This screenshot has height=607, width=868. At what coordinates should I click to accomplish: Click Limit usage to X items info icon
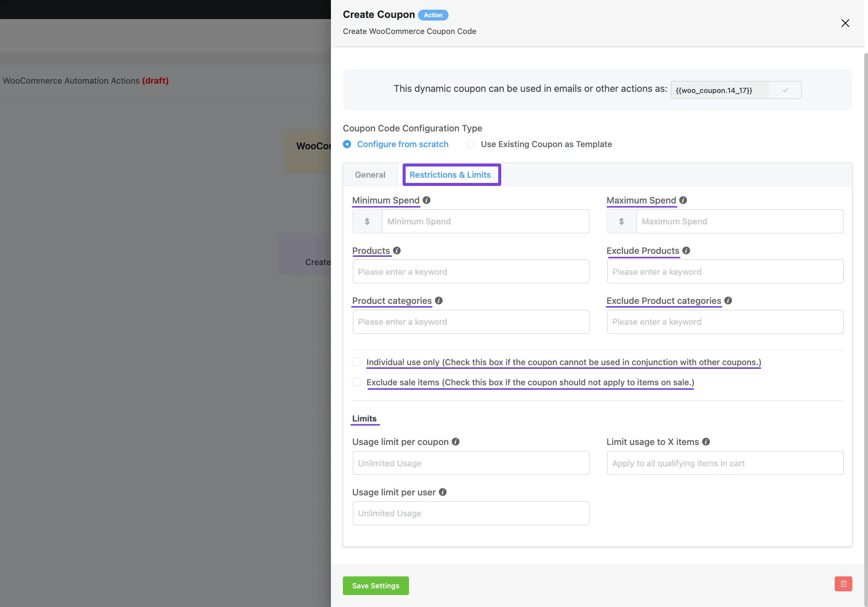tap(706, 442)
